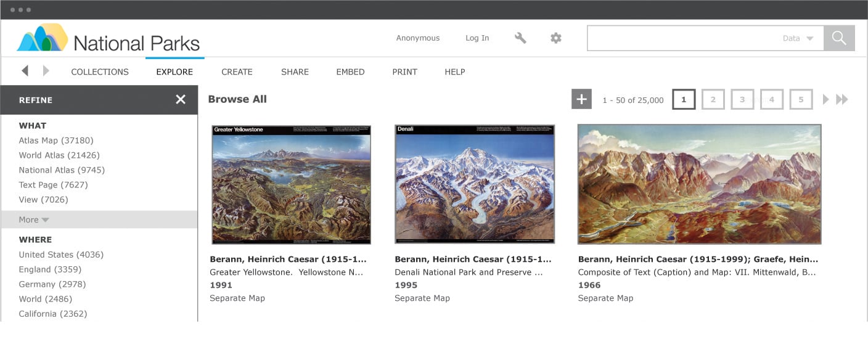
Task: Click the Anonymous user link
Action: [418, 38]
